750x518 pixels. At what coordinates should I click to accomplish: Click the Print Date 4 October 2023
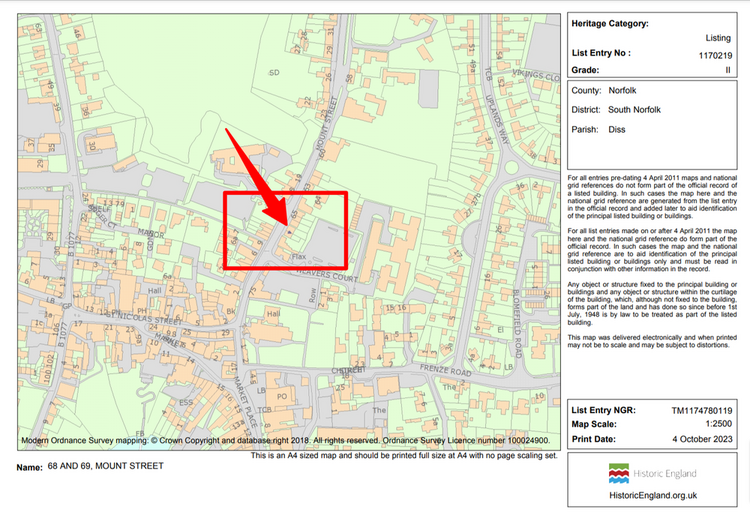(x=700, y=440)
